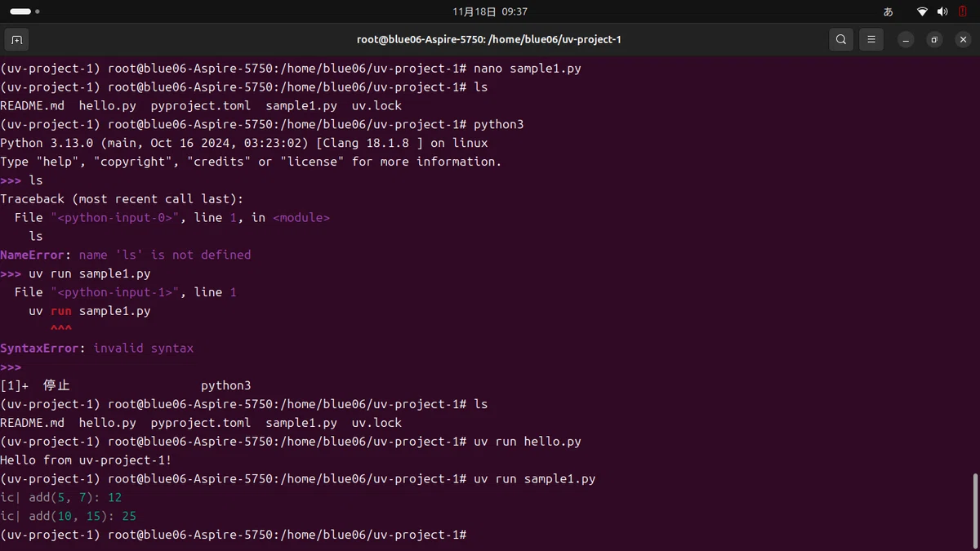Click the 'Type "help"' information line
The image size is (980, 551).
[251, 162]
